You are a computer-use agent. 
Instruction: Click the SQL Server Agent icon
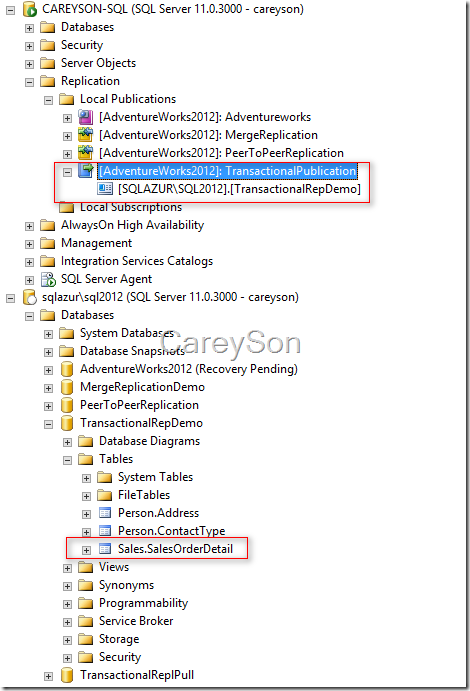click(48, 279)
